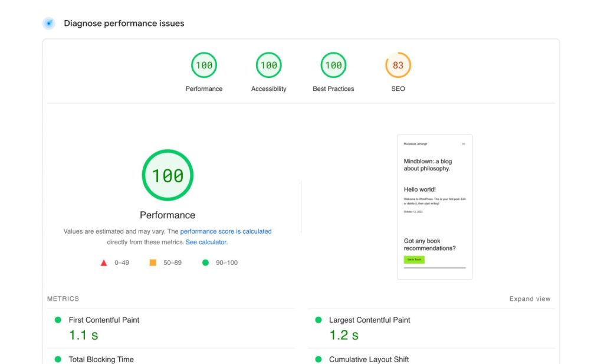This screenshot has height=364, width=604.
Task: Click the 'Total Blocking Time' label
Action: coord(101,359)
